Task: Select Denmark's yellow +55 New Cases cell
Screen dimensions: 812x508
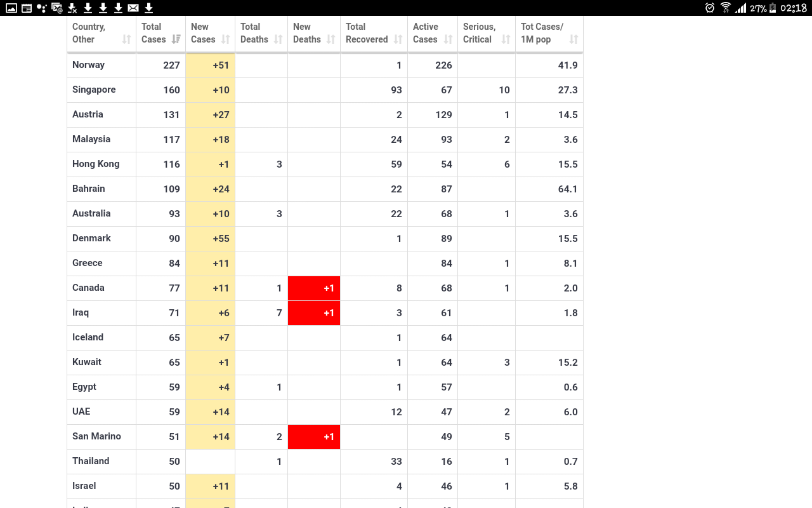Action: point(211,239)
